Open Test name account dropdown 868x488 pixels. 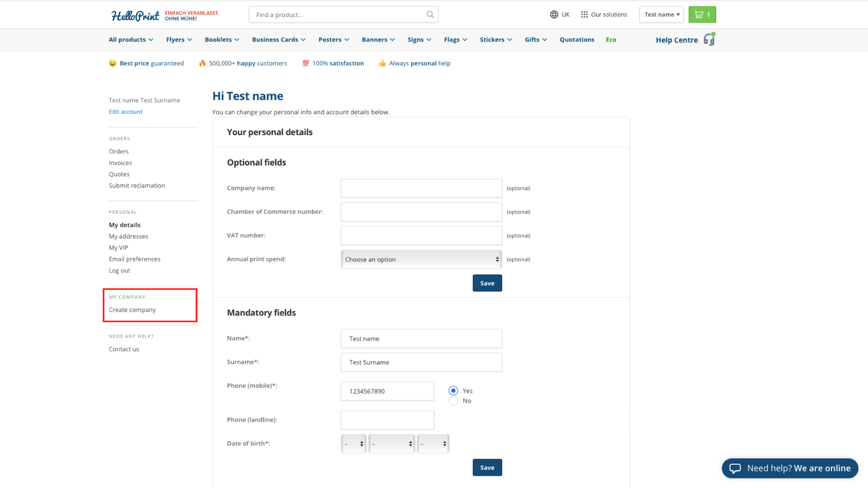point(661,15)
